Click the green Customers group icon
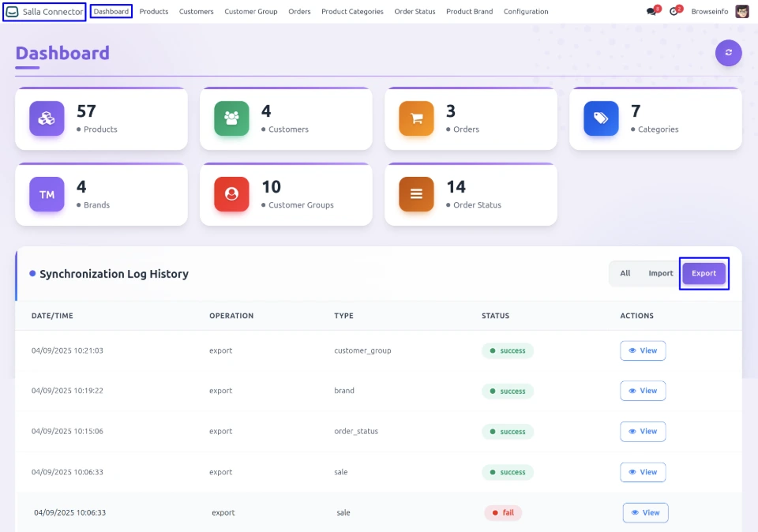 (x=231, y=118)
